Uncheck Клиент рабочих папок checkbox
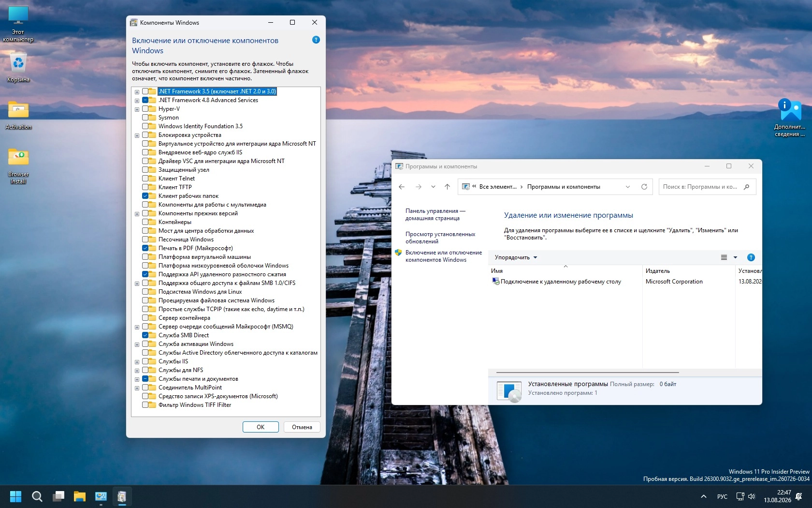The width and height of the screenshot is (812, 508). [x=145, y=196]
